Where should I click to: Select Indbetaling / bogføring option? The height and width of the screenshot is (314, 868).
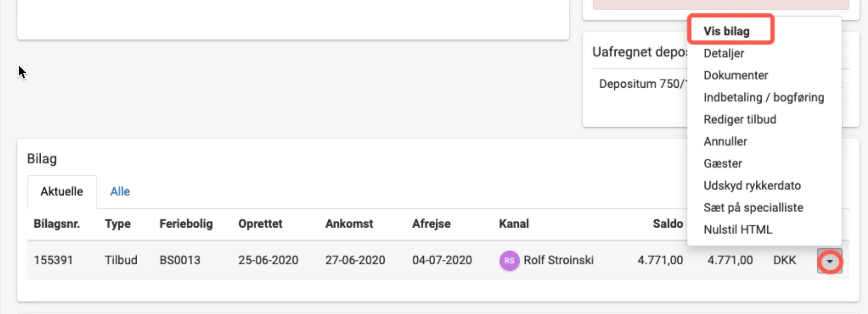click(x=763, y=98)
